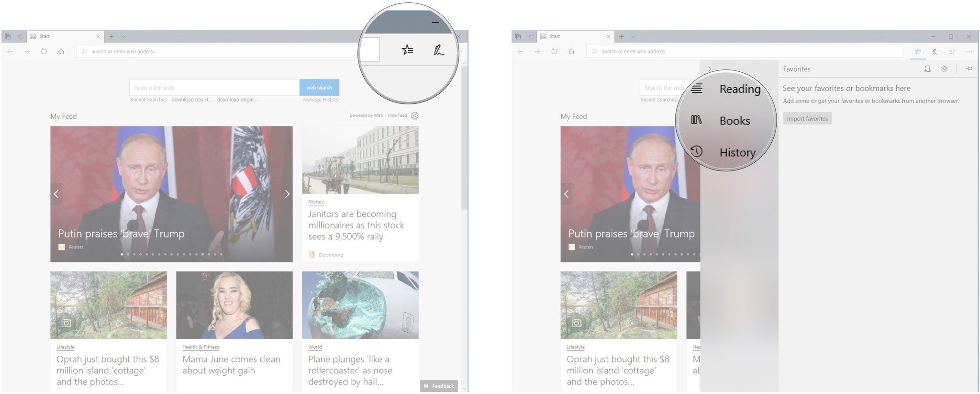Open 'Mama June comes clean' headline
This screenshot has width=980, height=394.
231,365
